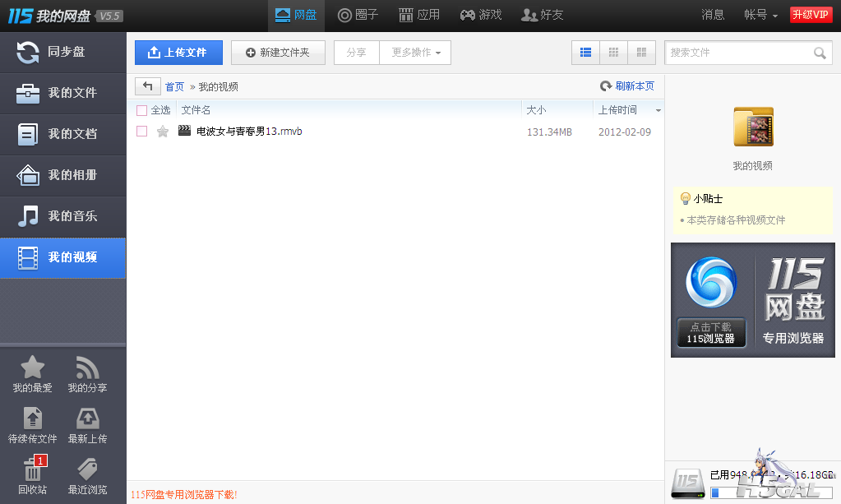The height and width of the screenshot is (504, 841).
Task: Click the 115 browser globe logo
Action: pos(711,283)
